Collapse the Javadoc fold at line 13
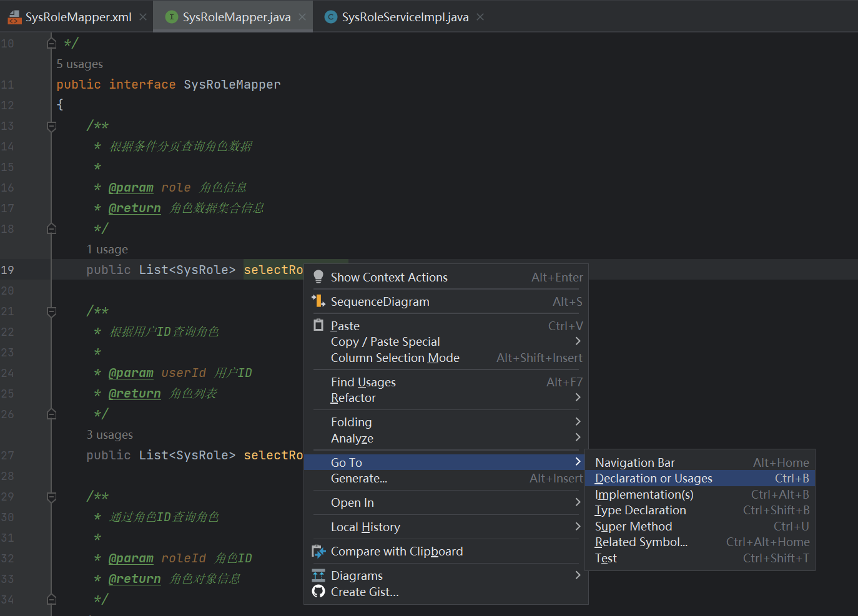The image size is (858, 616). tap(52, 126)
